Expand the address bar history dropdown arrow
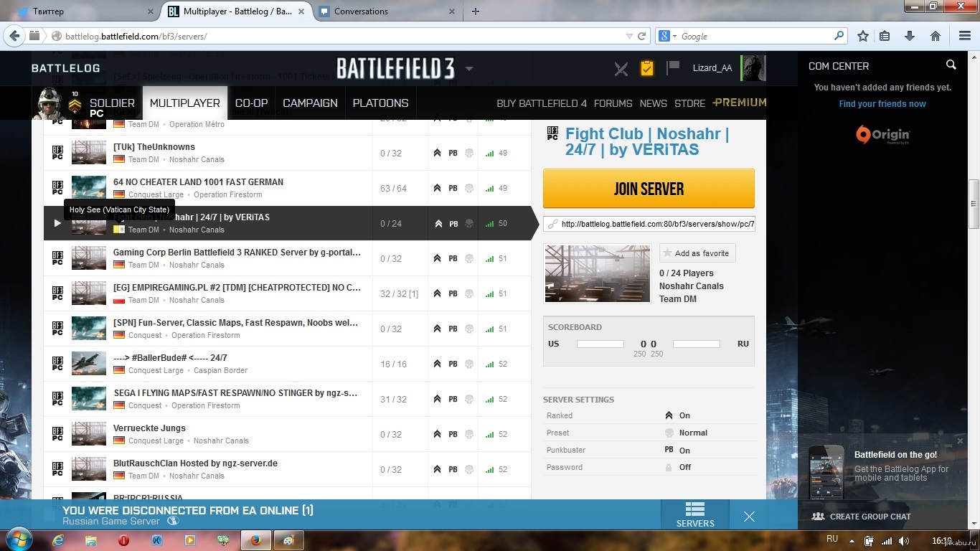This screenshot has width=980, height=551. (x=629, y=36)
